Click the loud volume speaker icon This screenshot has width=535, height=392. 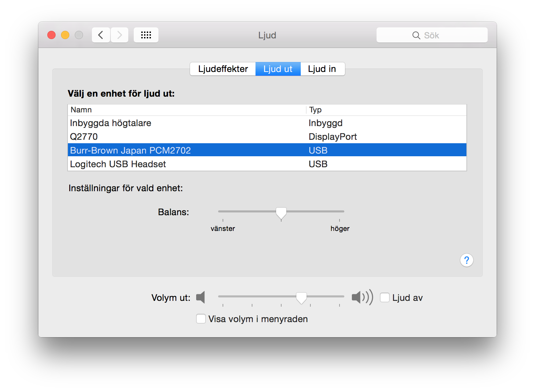tap(362, 297)
